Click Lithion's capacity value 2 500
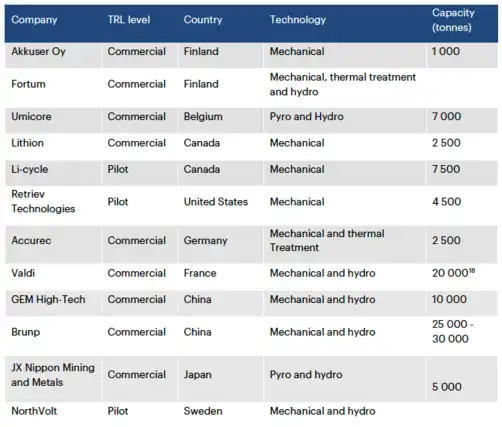Viewport: 502px width, 427px height. [446, 143]
